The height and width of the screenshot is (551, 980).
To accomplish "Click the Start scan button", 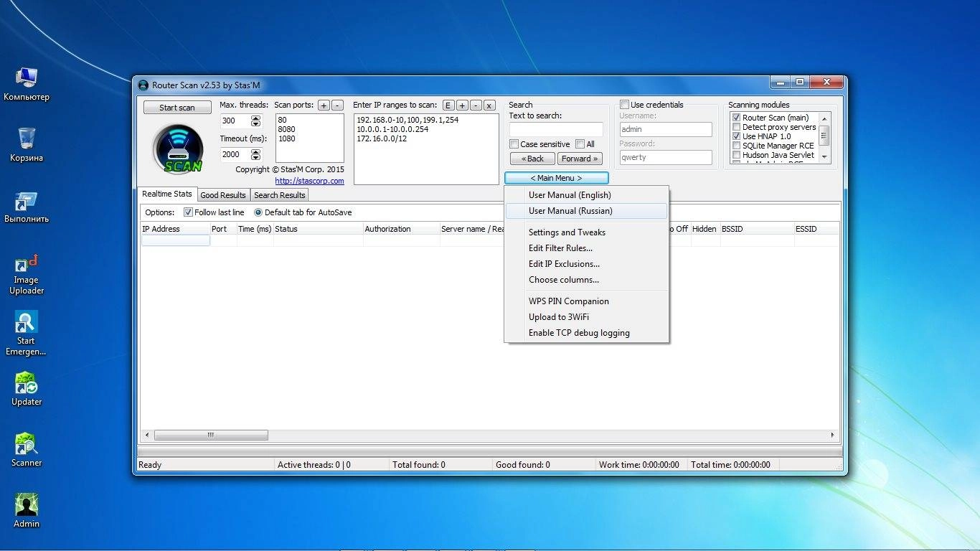I will coord(177,108).
